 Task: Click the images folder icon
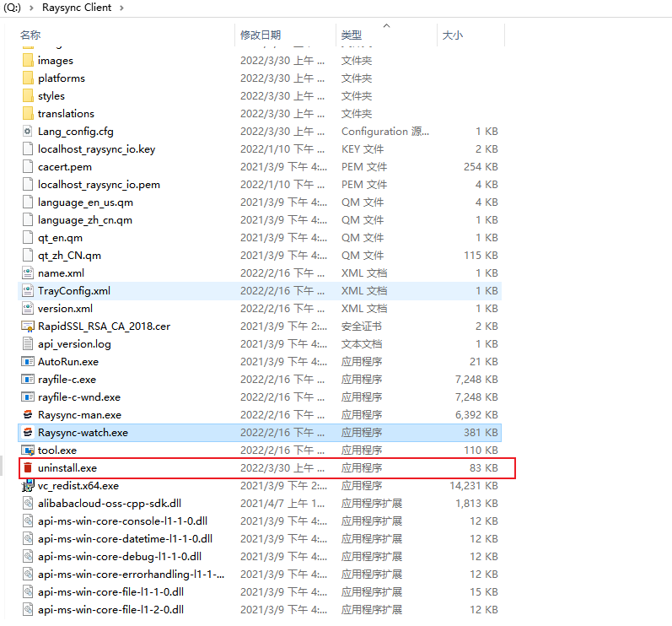[28, 61]
